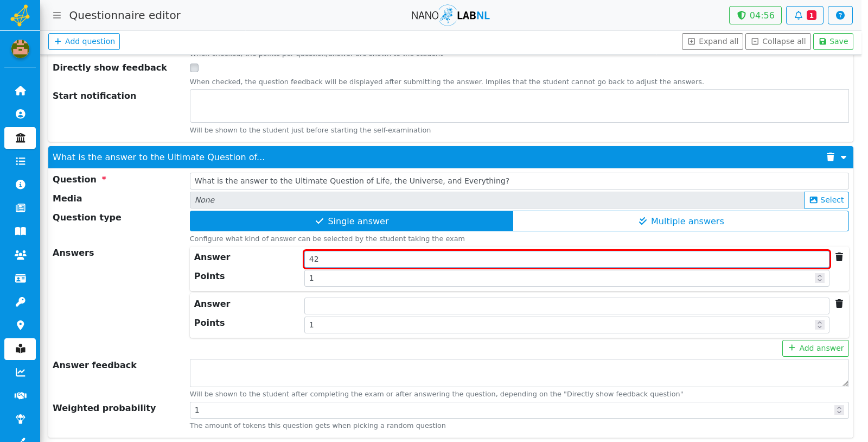
Task: Click the Start notification text area
Action: tap(519, 106)
